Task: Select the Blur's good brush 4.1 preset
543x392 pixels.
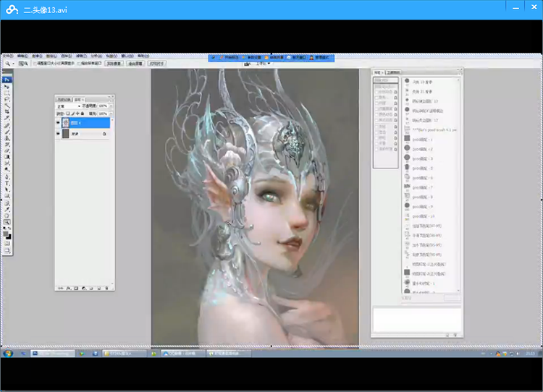Action: (431, 129)
